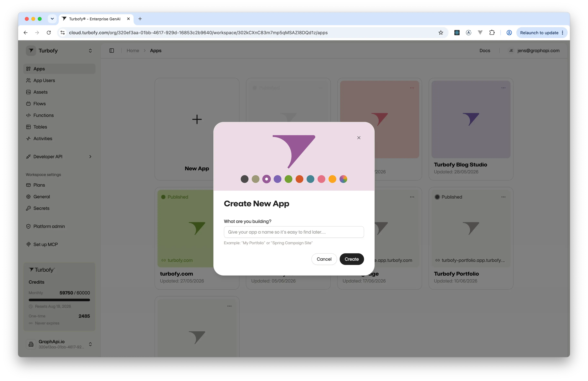Open the Plans settings page
This screenshot has height=381, width=588.
[x=59, y=185]
